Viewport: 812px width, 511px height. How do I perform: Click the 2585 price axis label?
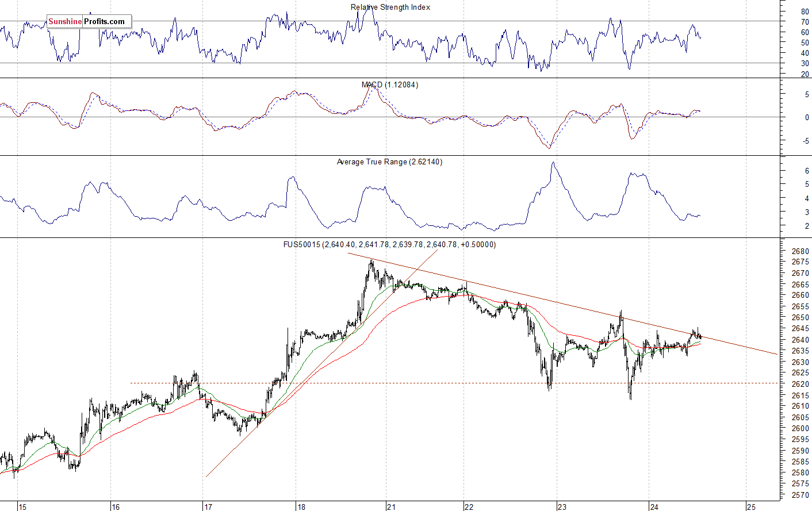[x=800, y=462]
